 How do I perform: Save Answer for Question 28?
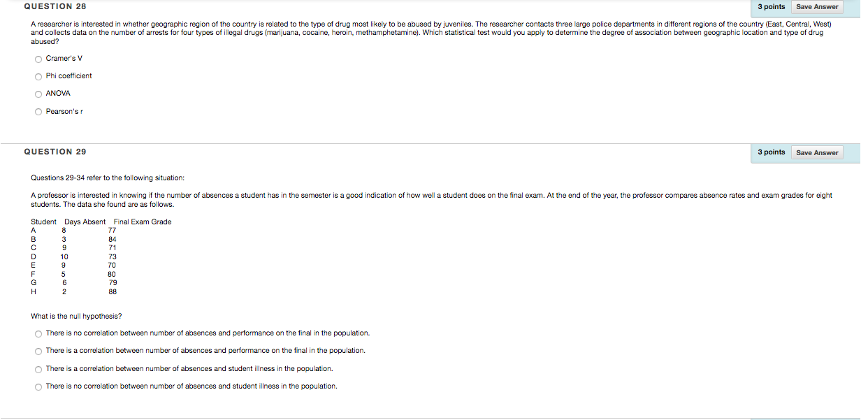click(817, 7)
